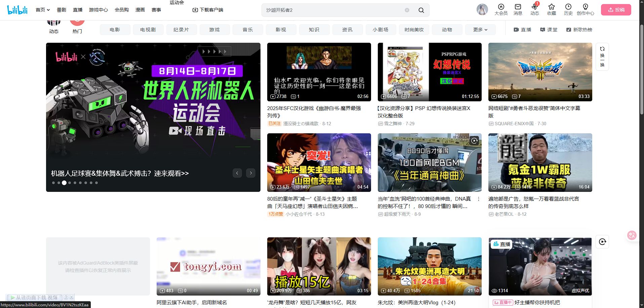The height and width of the screenshot is (308, 644).
Task: Click the 换一换 refresh recommendations button
Action: pos(602,57)
